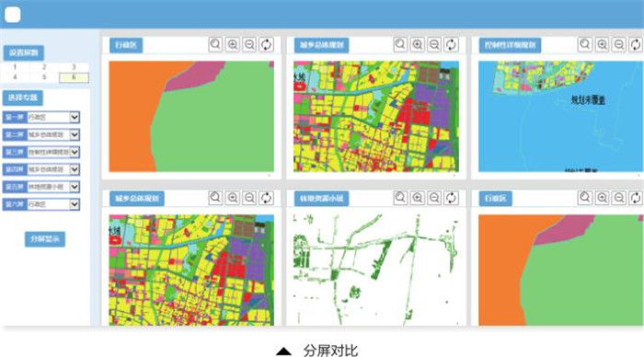Screen dimensions: 644x357
Task: Open the 第一屏 theme dropdown
Action: pyautogui.click(x=75, y=118)
